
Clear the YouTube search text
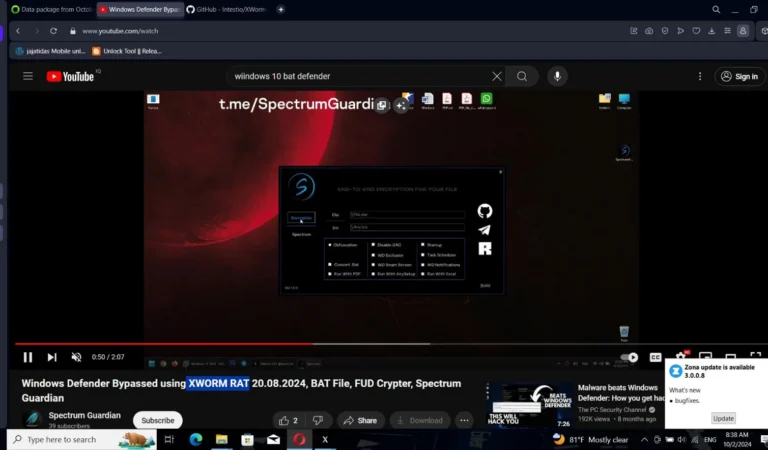(497, 76)
